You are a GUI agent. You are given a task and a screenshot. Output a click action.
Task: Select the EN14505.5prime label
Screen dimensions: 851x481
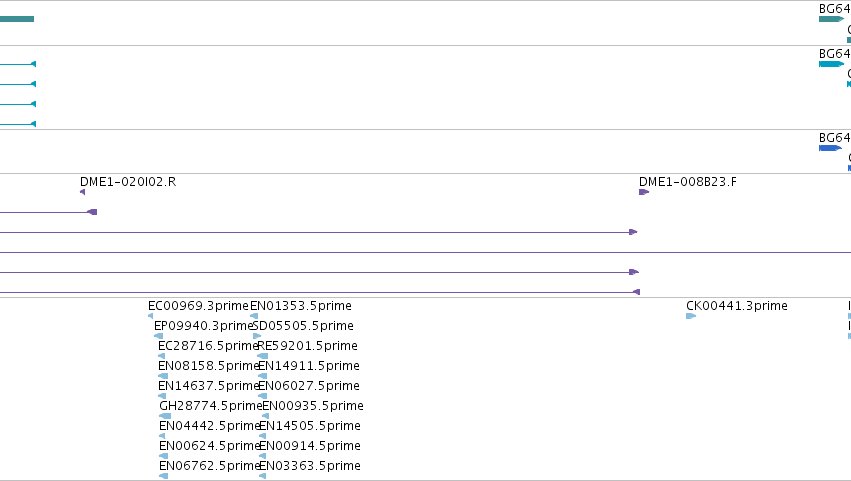(310, 426)
